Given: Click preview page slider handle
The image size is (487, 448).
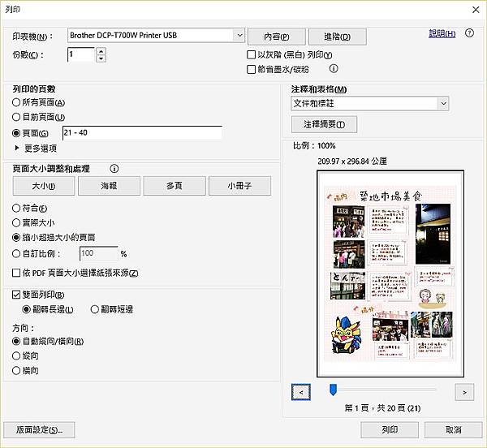Looking at the screenshot, I should (x=333, y=390).
